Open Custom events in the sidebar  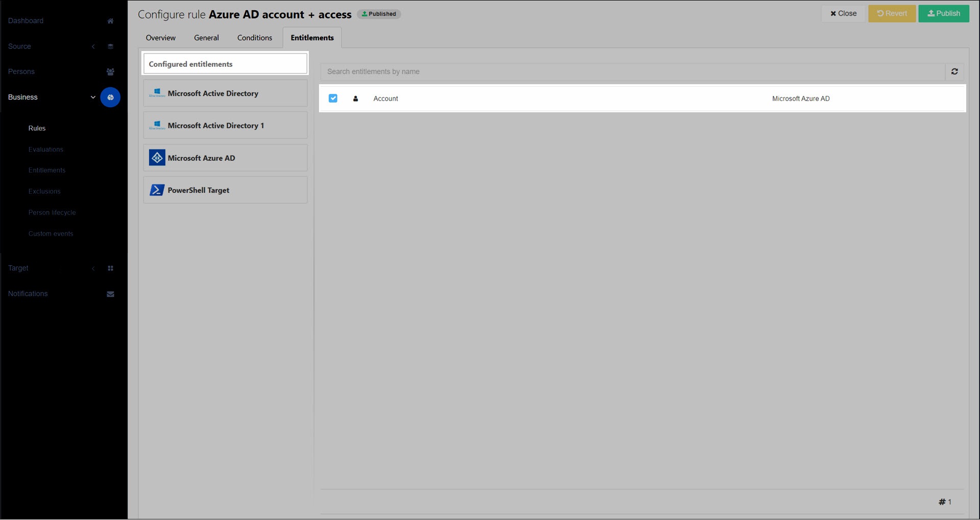pos(51,234)
